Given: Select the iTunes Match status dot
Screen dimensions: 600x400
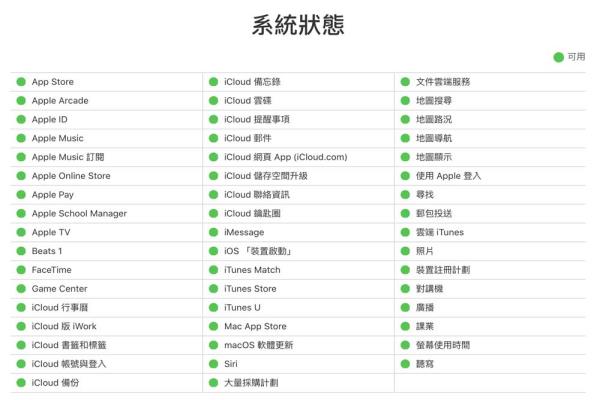Looking at the screenshot, I should point(214,269).
